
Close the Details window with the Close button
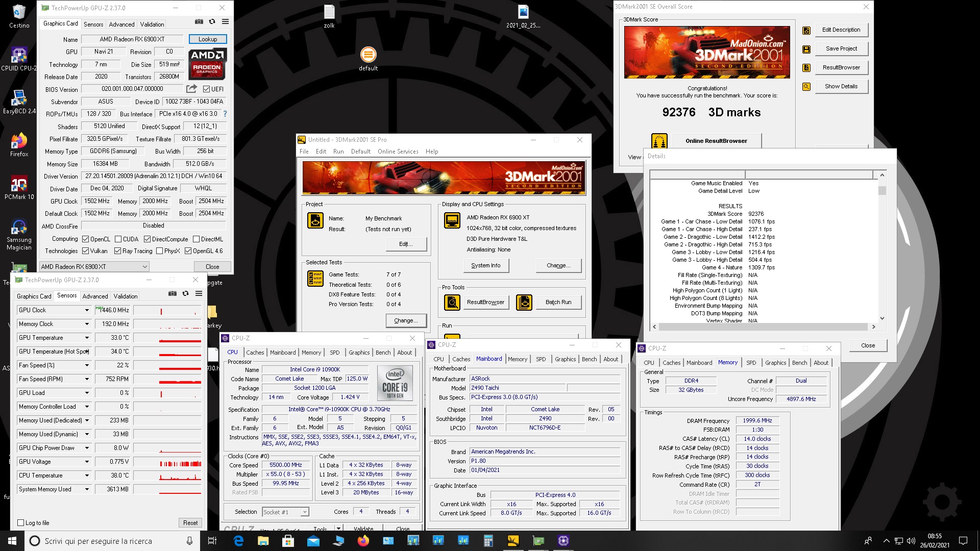click(868, 345)
